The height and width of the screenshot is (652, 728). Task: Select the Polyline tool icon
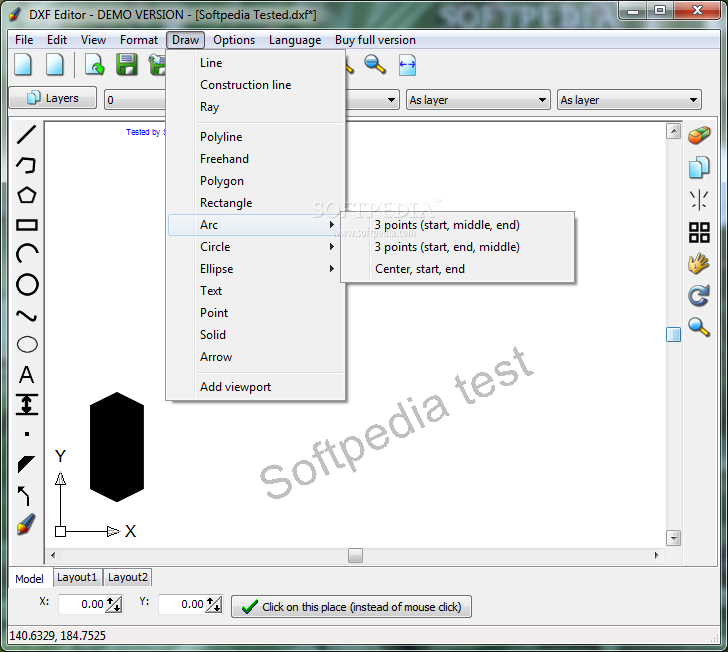pyautogui.click(x=26, y=165)
